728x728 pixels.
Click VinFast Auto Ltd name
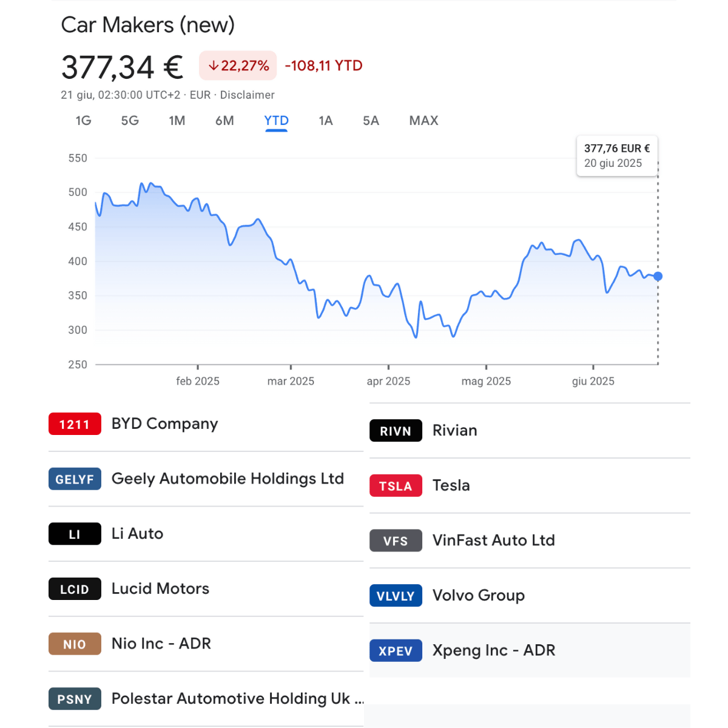[x=493, y=541]
